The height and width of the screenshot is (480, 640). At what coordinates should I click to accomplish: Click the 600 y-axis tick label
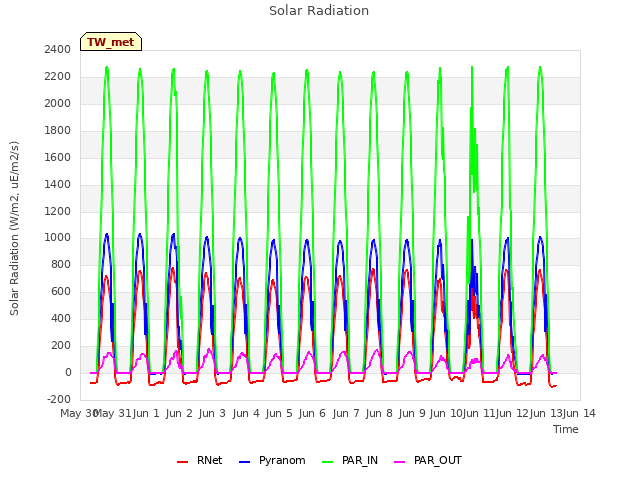(61, 291)
